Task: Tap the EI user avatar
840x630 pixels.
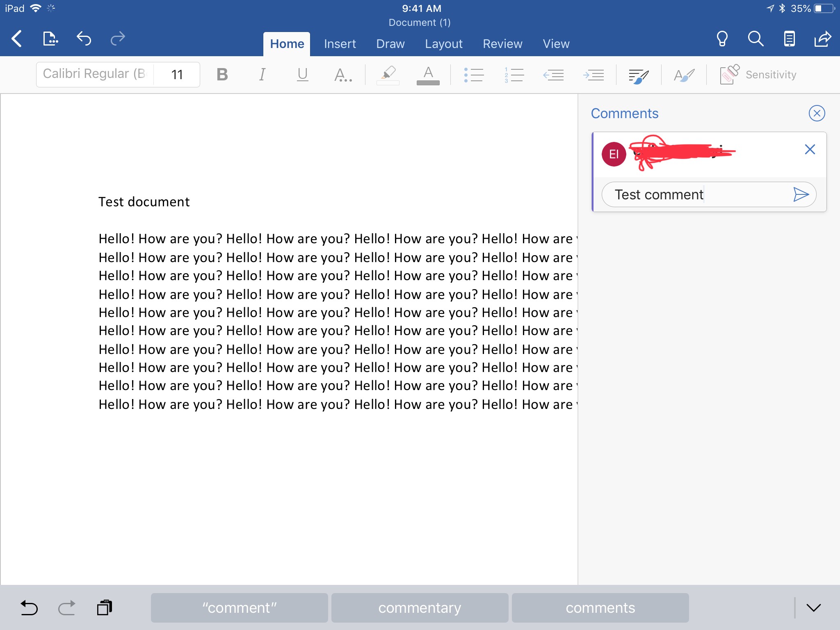Action: (614, 154)
